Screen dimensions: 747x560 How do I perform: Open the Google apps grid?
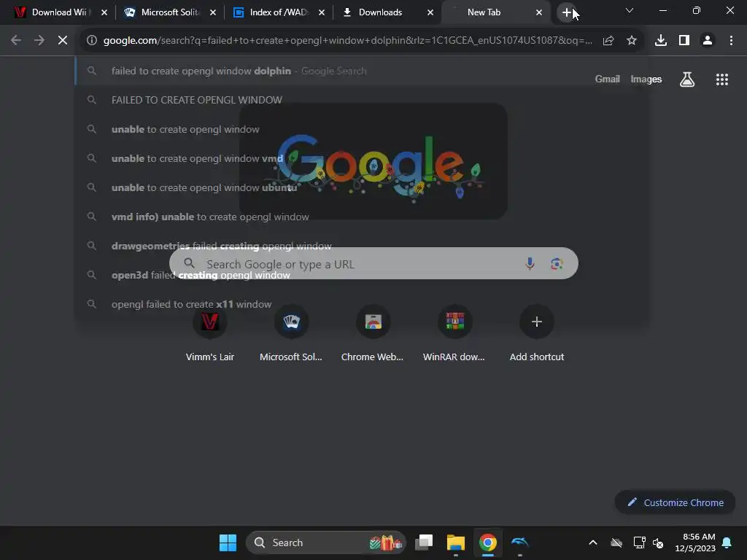point(722,79)
